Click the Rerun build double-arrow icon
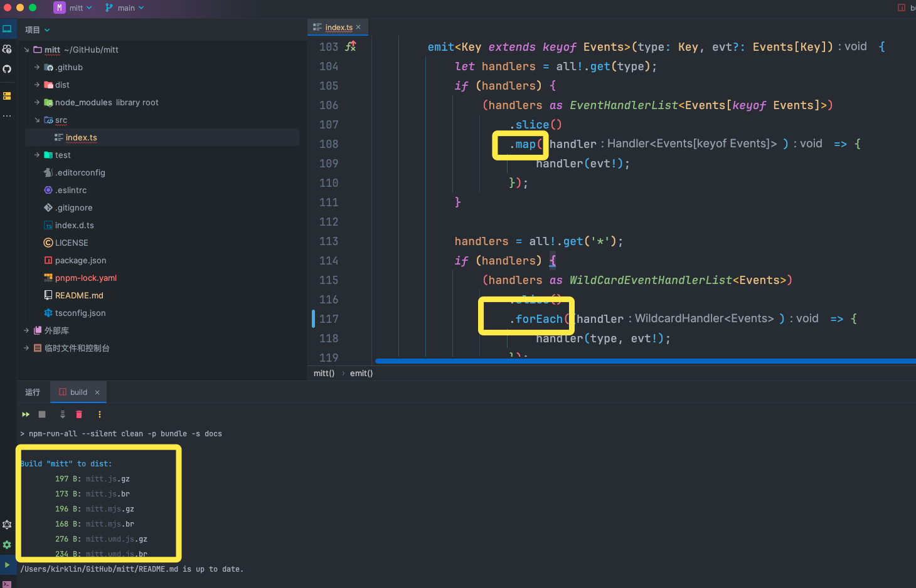Screen dimensions: 916x588 pyautogui.click(x=26, y=414)
